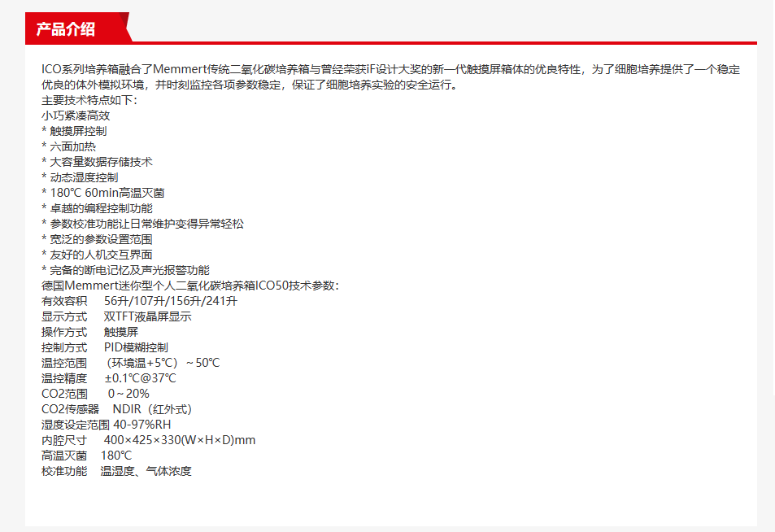The width and height of the screenshot is (775, 532).
Task: Click the 产品介绍 tab header
Action: point(66,29)
